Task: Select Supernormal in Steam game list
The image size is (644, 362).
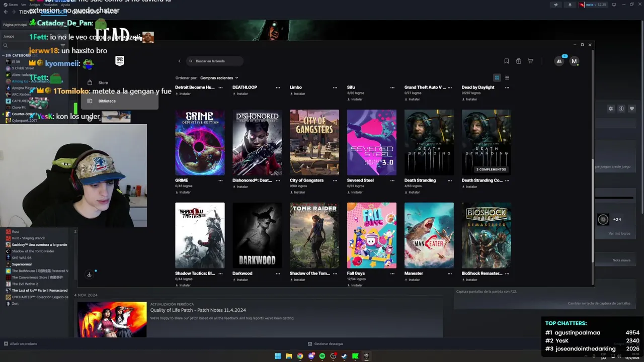Action: (22, 264)
